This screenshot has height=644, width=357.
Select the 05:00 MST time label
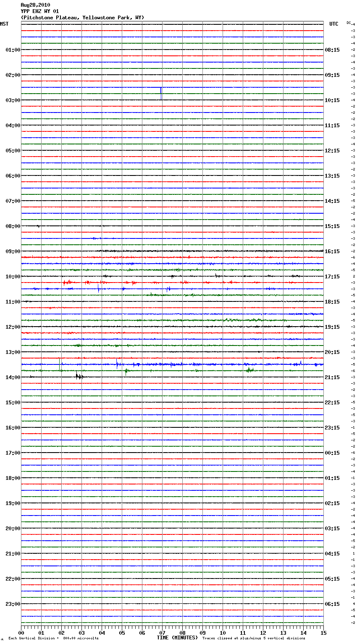point(13,151)
